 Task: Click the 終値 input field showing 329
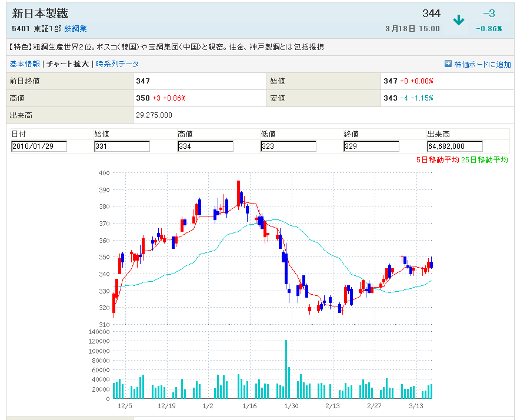[371, 146]
